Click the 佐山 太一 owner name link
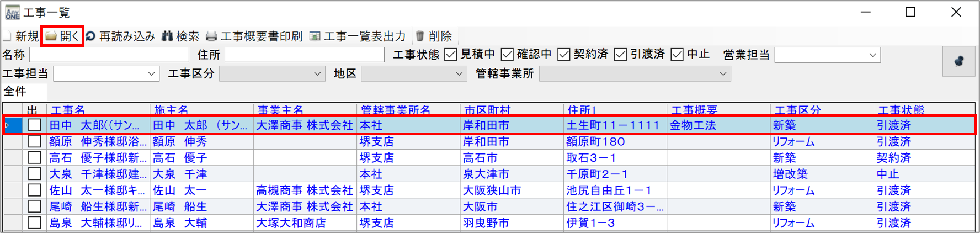This screenshot has height=233, width=980. (x=180, y=190)
